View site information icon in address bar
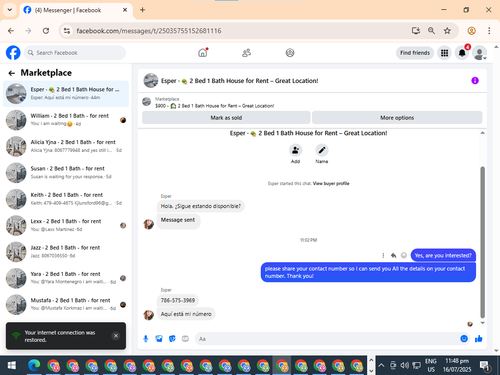Screen dimensions: 500x375 coord(67,31)
